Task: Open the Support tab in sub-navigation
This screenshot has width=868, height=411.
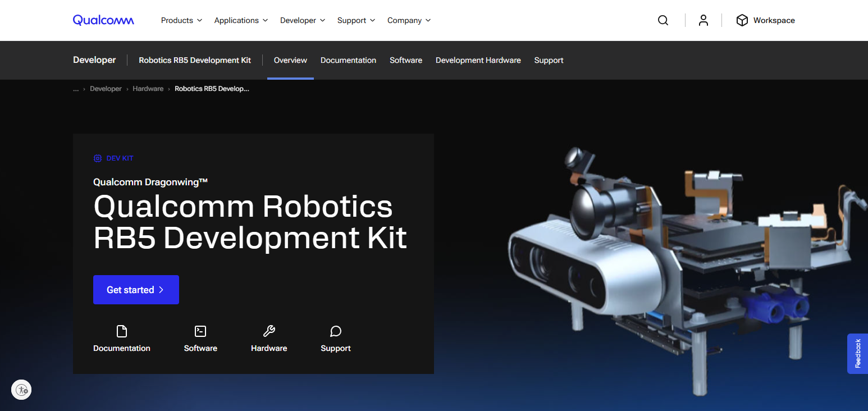Action: (549, 60)
